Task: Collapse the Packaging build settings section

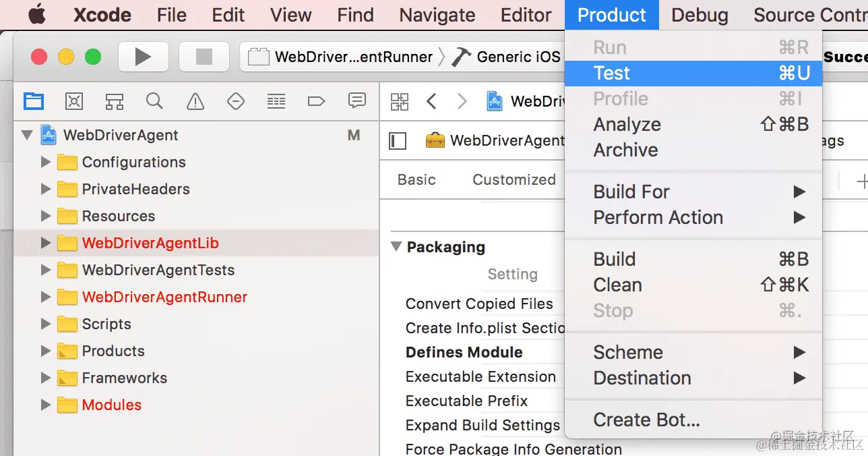Action: click(396, 247)
